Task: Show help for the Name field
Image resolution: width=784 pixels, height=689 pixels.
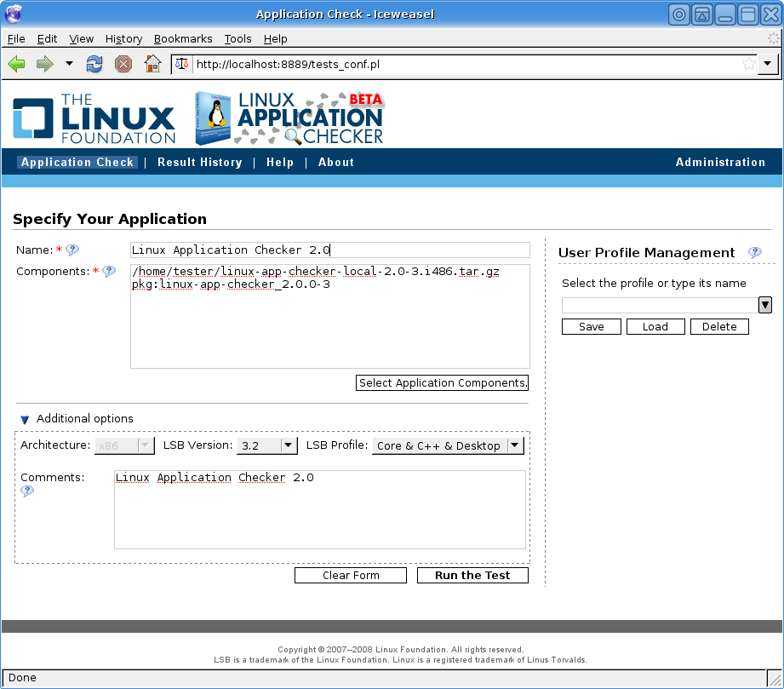Action: pos(72,250)
